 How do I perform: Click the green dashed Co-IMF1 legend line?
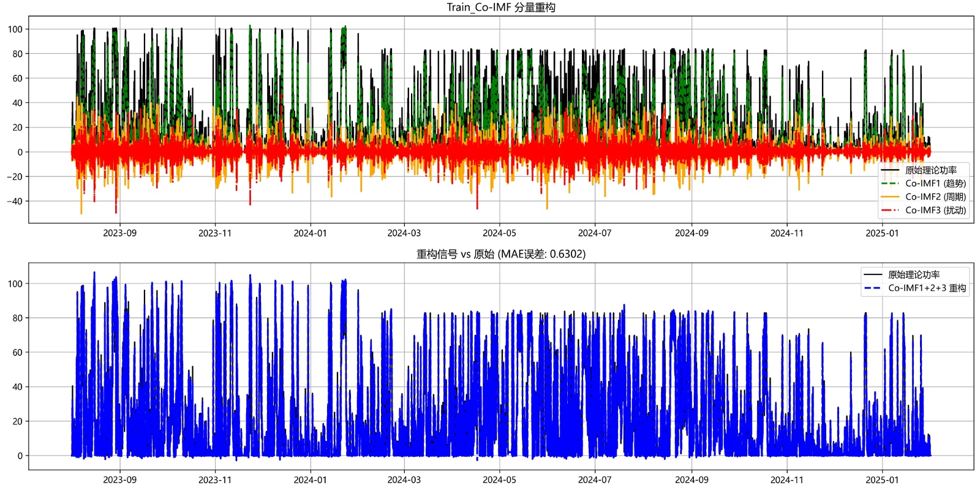889,184
